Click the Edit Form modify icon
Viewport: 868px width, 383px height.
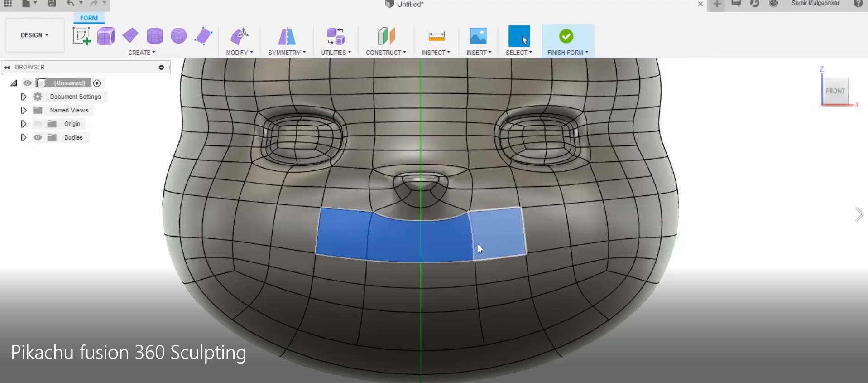point(239,36)
